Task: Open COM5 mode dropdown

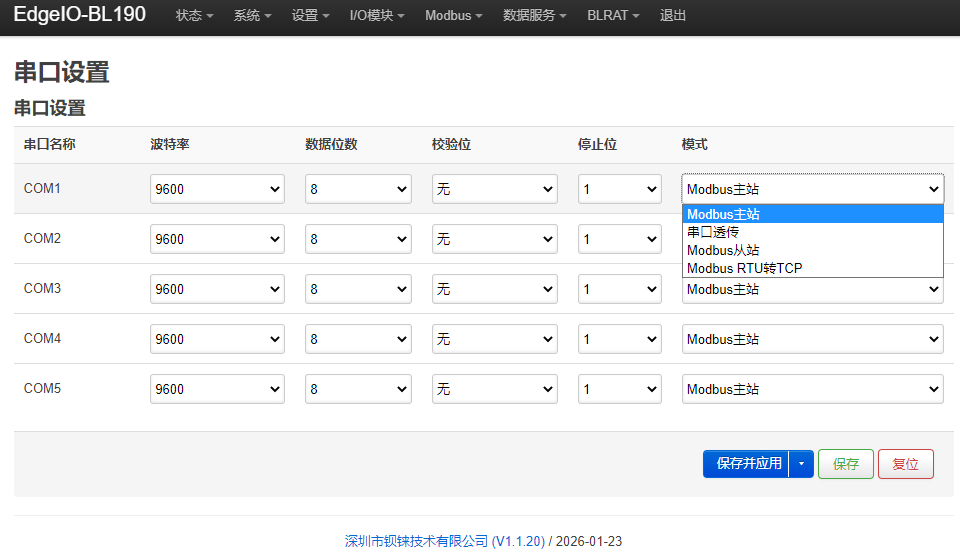Action: (812, 389)
